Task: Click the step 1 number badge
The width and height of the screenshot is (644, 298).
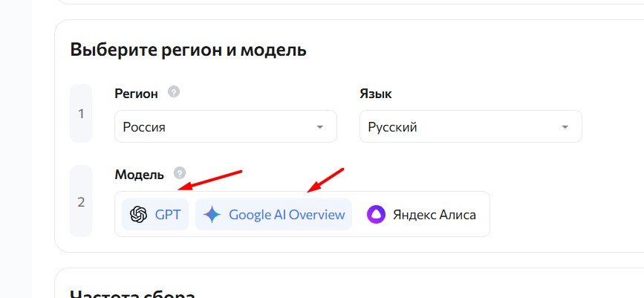Action: pos(81,114)
